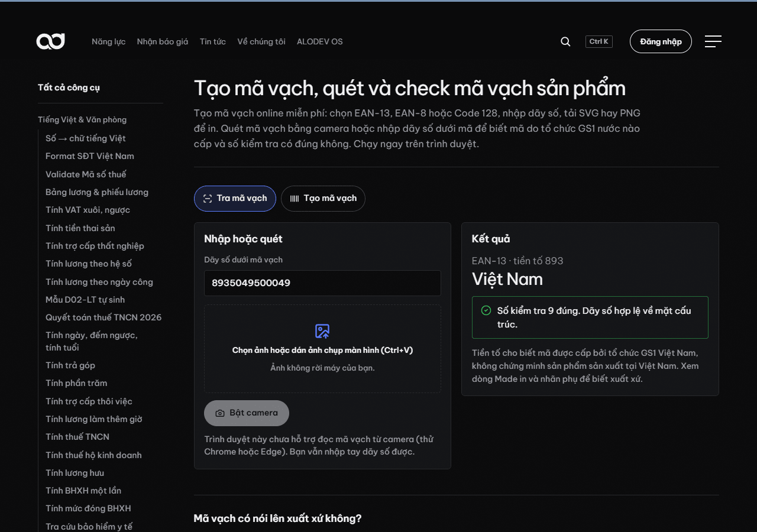The height and width of the screenshot is (532, 757).
Task: Open the Tính VAT xuôi, ngược tool
Action: (x=88, y=210)
